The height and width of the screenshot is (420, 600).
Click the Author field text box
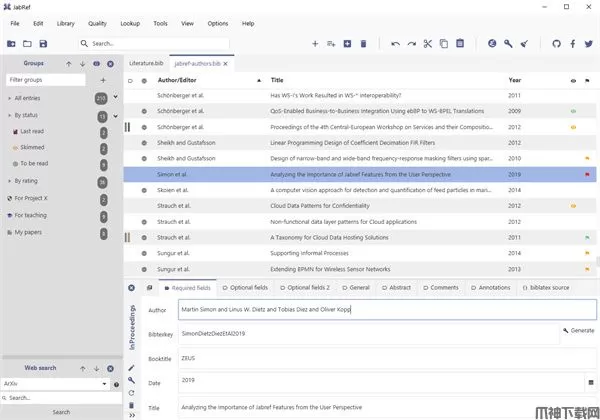coord(387,309)
